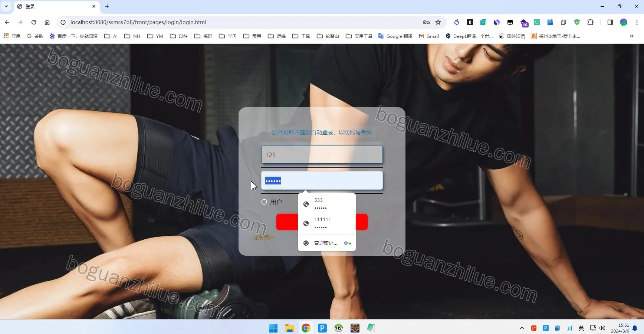Image resolution: width=644 pixels, height=334 pixels.
Task: Open the NH bookmark folder
Action: 132,36
